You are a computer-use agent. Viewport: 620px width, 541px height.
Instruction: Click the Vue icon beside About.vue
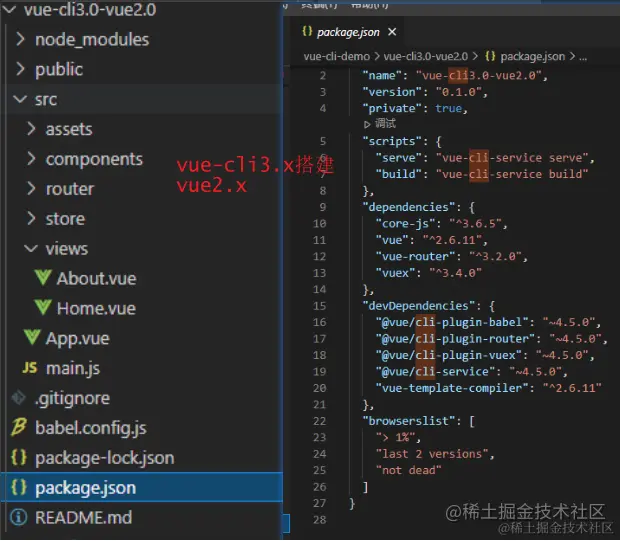[x=43, y=278]
